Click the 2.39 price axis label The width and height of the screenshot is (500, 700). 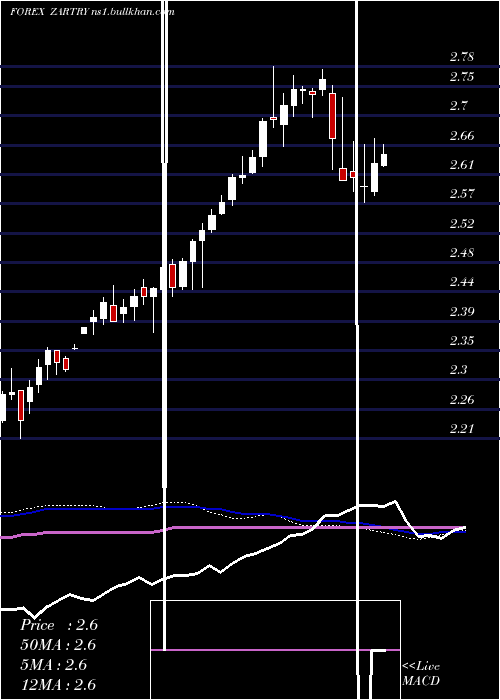point(462,311)
